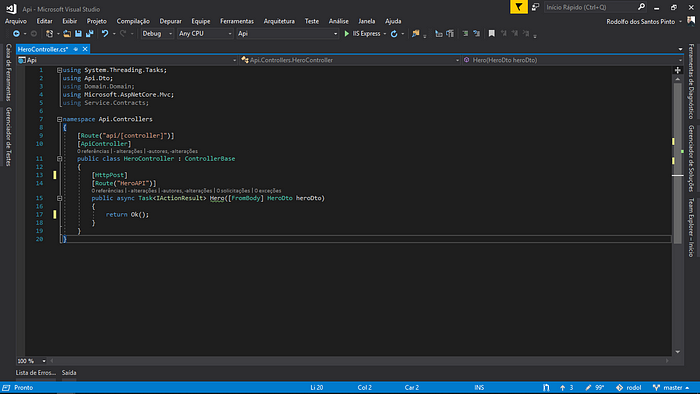Toggle a bookmark with the bookmark icon
This screenshot has width=700, height=394.
pyautogui.click(x=492, y=33)
